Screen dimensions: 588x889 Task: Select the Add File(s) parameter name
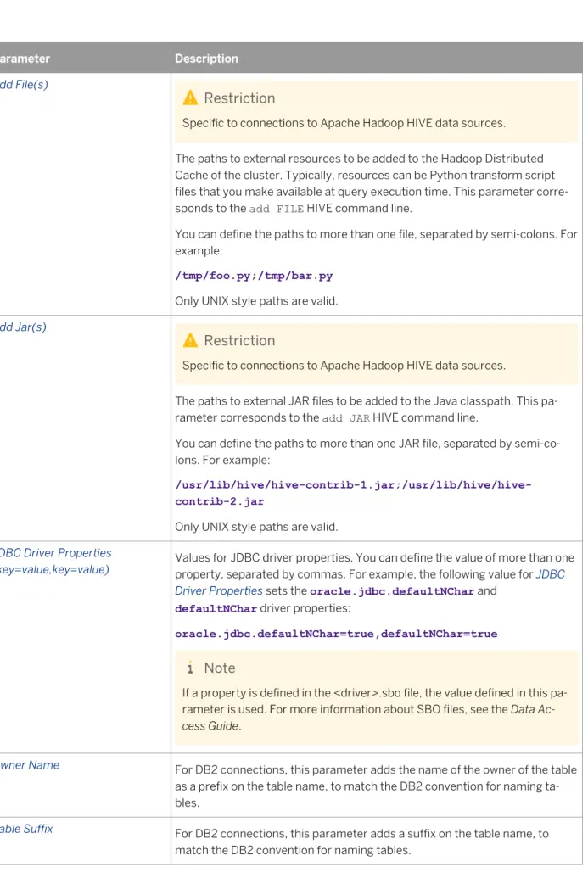pos(24,85)
